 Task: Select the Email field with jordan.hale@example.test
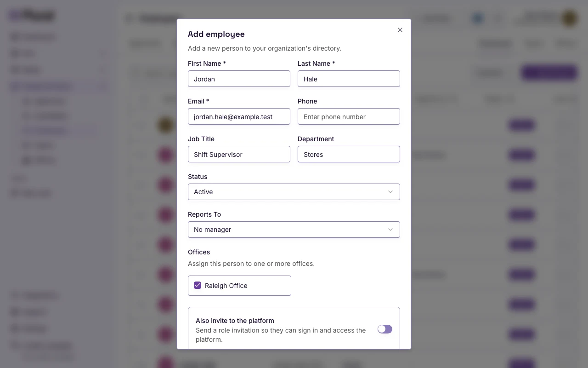[239, 116]
